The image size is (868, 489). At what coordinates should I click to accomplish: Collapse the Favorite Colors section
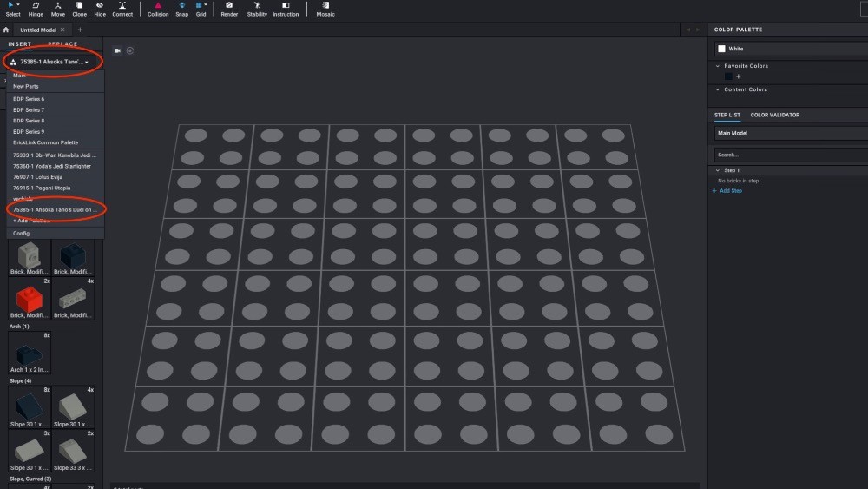[718, 66]
